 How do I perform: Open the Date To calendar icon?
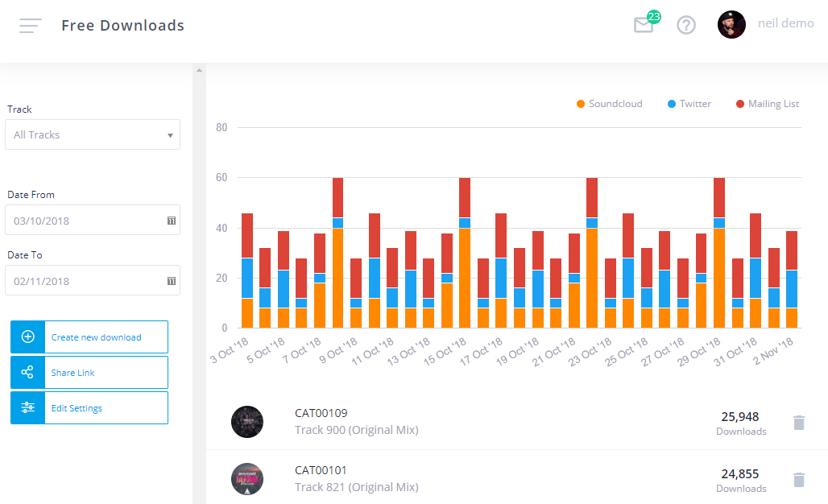(171, 280)
